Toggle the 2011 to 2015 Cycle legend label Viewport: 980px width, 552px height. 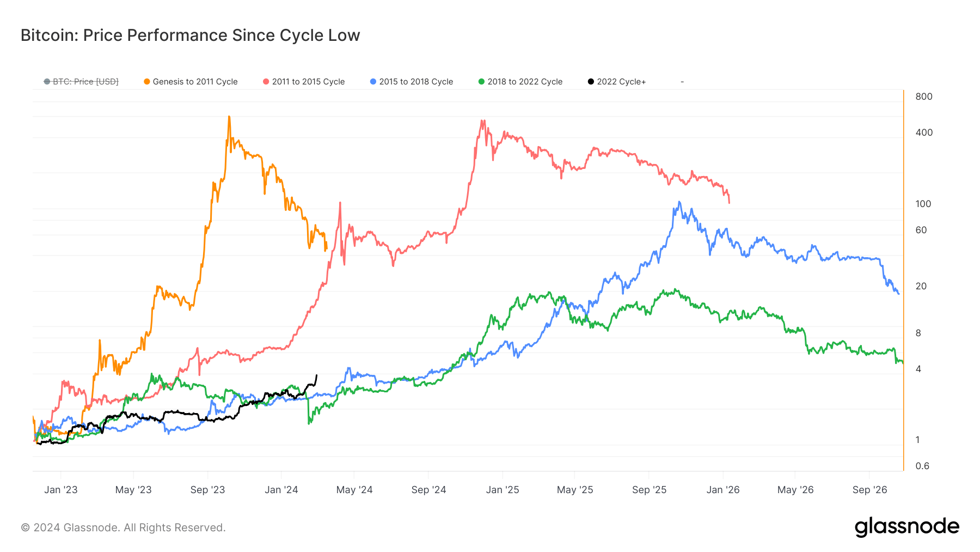[308, 82]
